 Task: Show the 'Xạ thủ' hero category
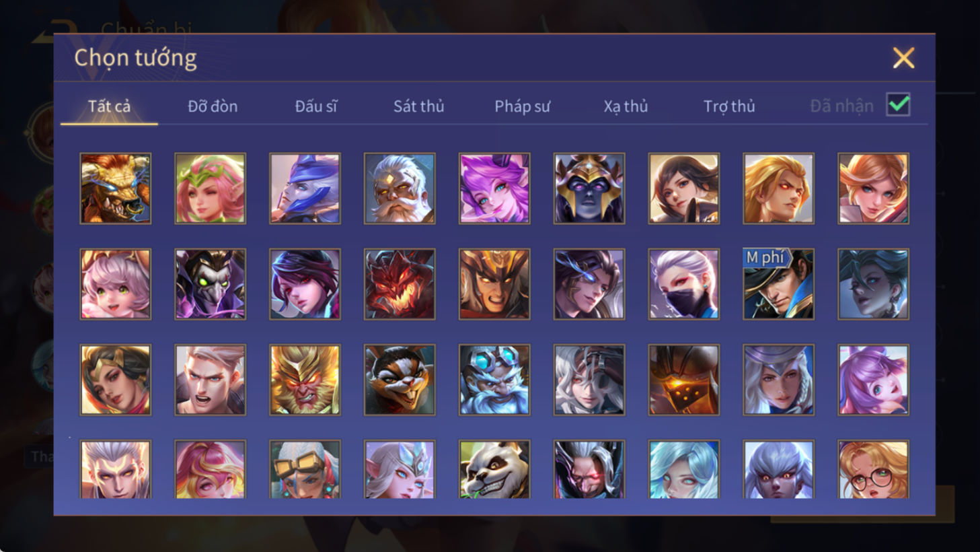point(626,106)
